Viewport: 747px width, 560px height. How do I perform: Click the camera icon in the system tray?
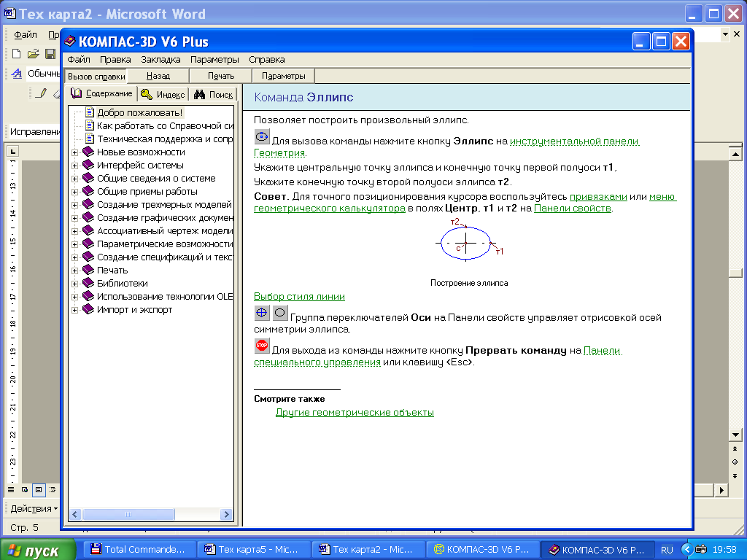(x=701, y=550)
